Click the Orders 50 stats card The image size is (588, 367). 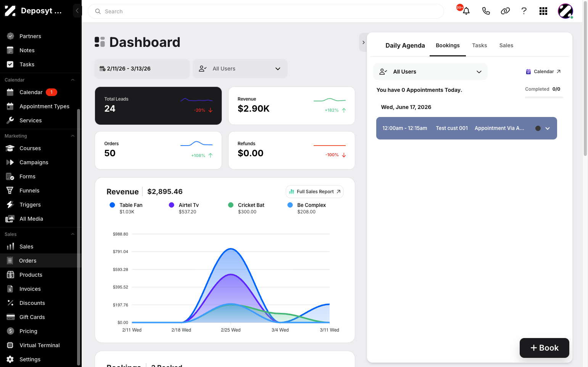[158, 150]
